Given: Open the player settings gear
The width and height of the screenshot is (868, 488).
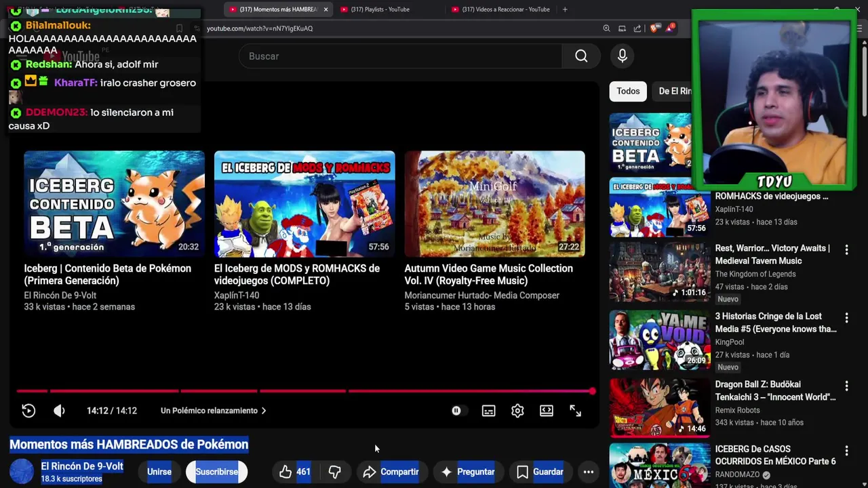Looking at the screenshot, I should pyautogui.click(x=517, y=411).
